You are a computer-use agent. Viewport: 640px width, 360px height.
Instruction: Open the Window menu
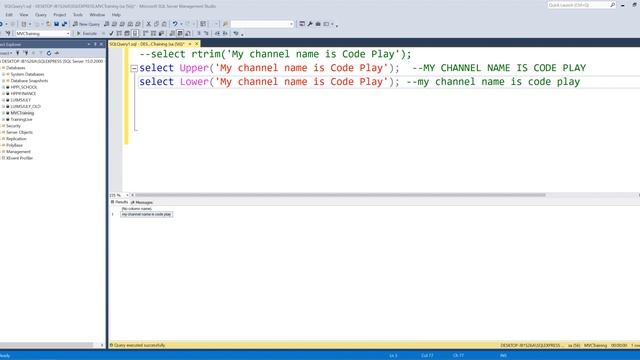click(x=97, y=15)
